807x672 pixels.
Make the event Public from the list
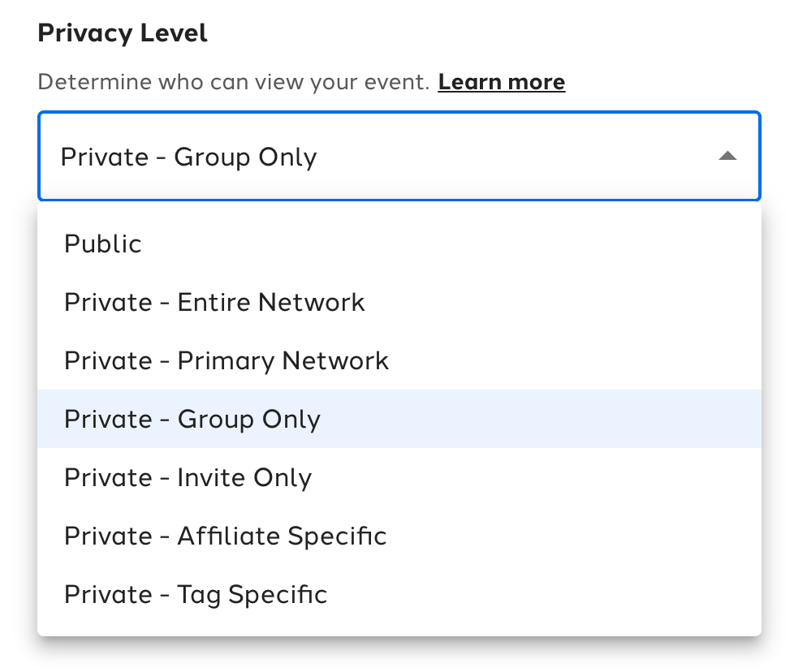[x=103, y=244]
